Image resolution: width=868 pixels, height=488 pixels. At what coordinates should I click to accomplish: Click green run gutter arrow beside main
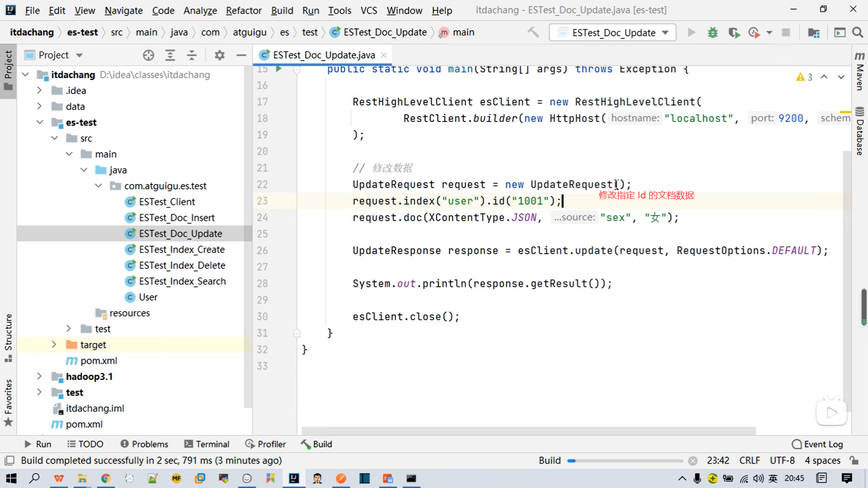[x=279, y=69]
